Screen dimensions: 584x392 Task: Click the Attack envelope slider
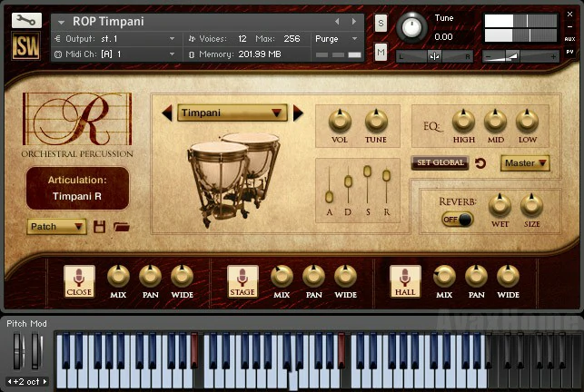pos(329,196)
